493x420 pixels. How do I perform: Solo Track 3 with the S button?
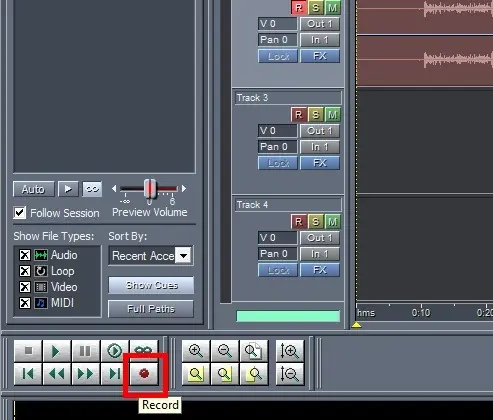[315, 115]
